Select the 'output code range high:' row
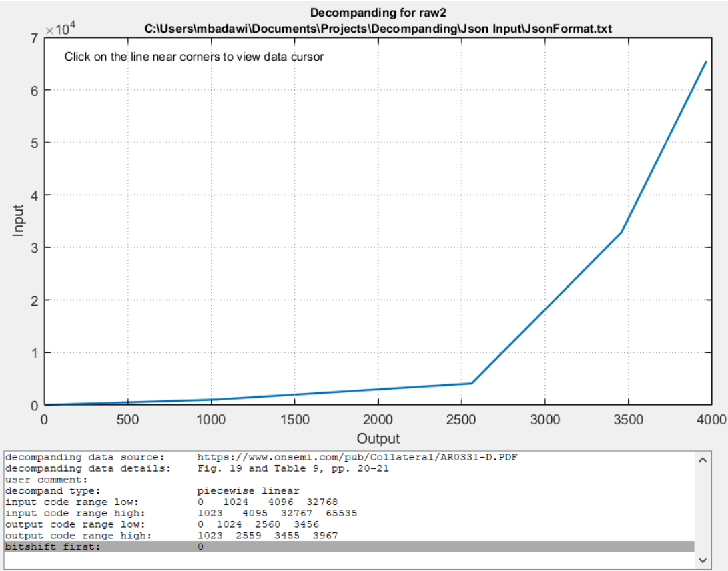The width and height of the screenshot is (728, 571). [350, 535]
